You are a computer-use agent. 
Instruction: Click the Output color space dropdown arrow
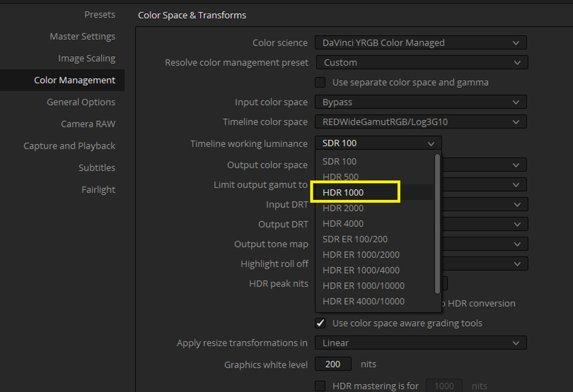tap(516, 165)
